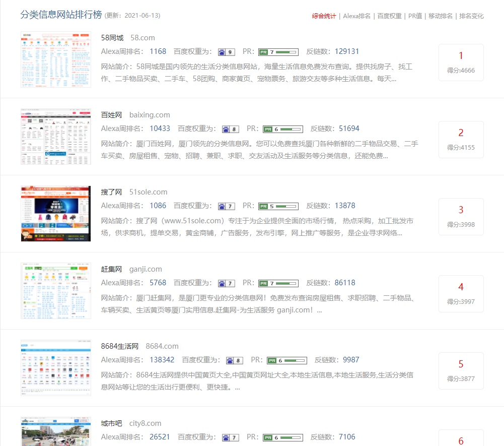The image size is (504, 446).
Task: Click the 赶集网 website description text
Action: tap(257, 304)
